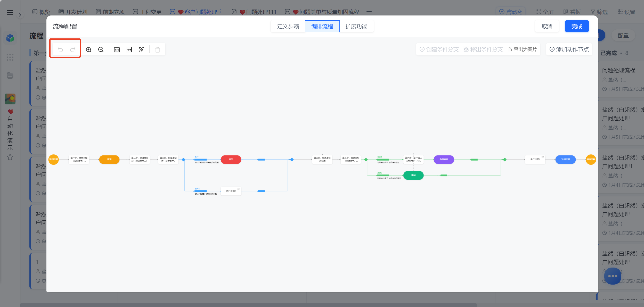Open the floating chat bubble button
The width and height of the screenshot is (644, 307).
click(x=613, y=276)
